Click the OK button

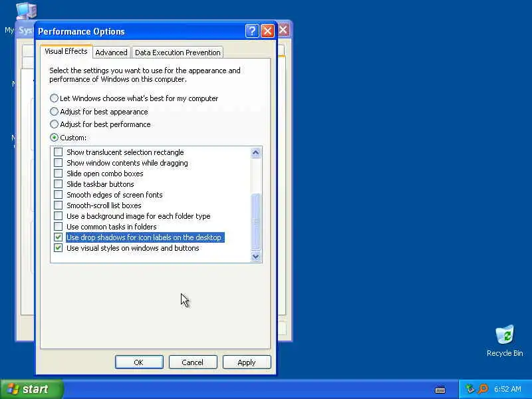(139, 362)
